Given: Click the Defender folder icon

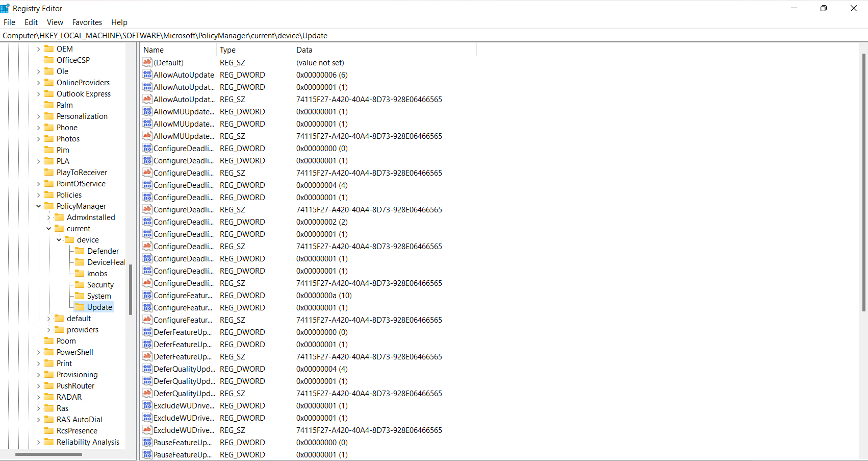Looking at the screenshot, I should tap(80, 251).
